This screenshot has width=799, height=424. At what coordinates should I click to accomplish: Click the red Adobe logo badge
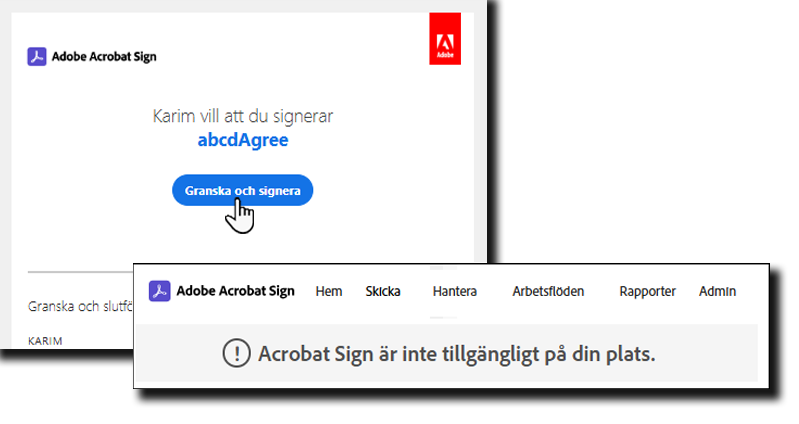coord(444,39)
